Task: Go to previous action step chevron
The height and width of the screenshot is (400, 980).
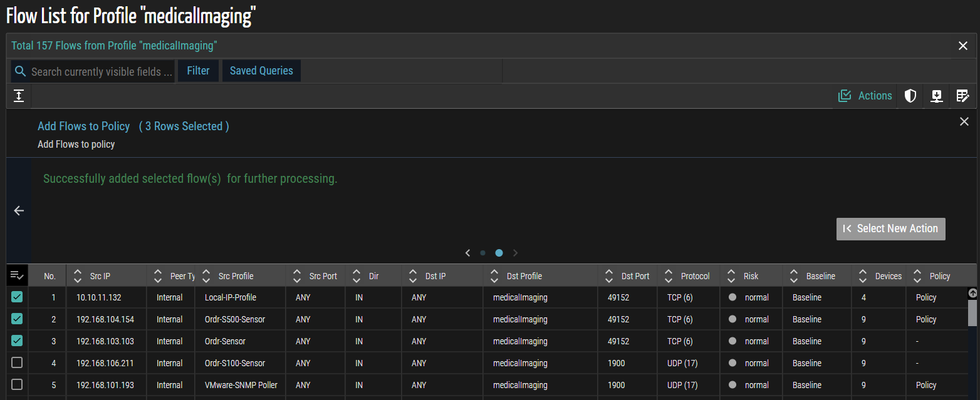Action: (467, 253)
